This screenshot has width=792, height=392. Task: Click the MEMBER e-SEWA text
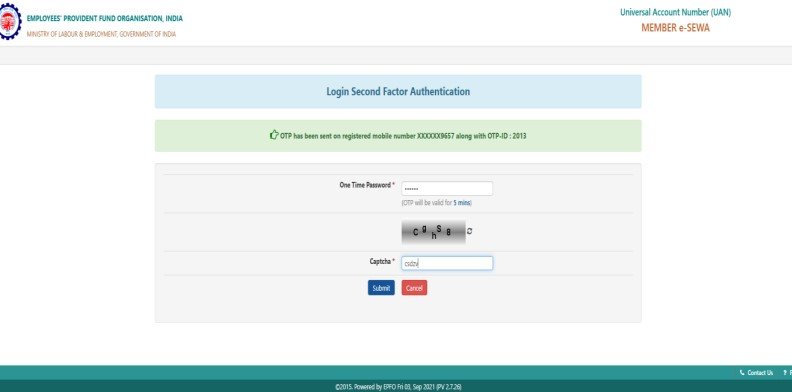point(675,28)
